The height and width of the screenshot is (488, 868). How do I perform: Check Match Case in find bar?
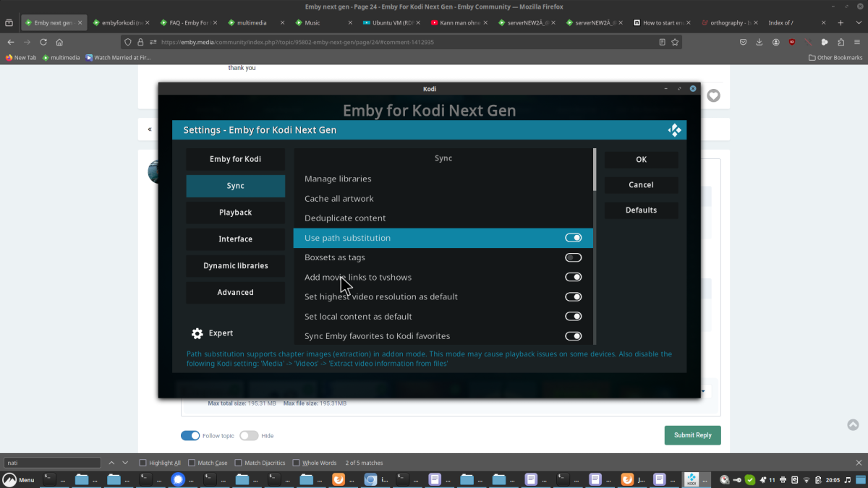click(192, 463)
